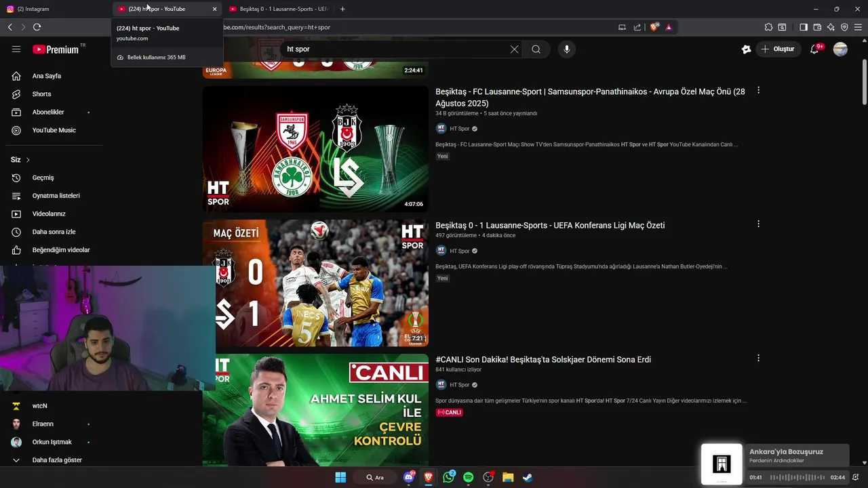
Task: Open Oynatma listeleri
Action: pyautogui.click(x=56, y=196)
